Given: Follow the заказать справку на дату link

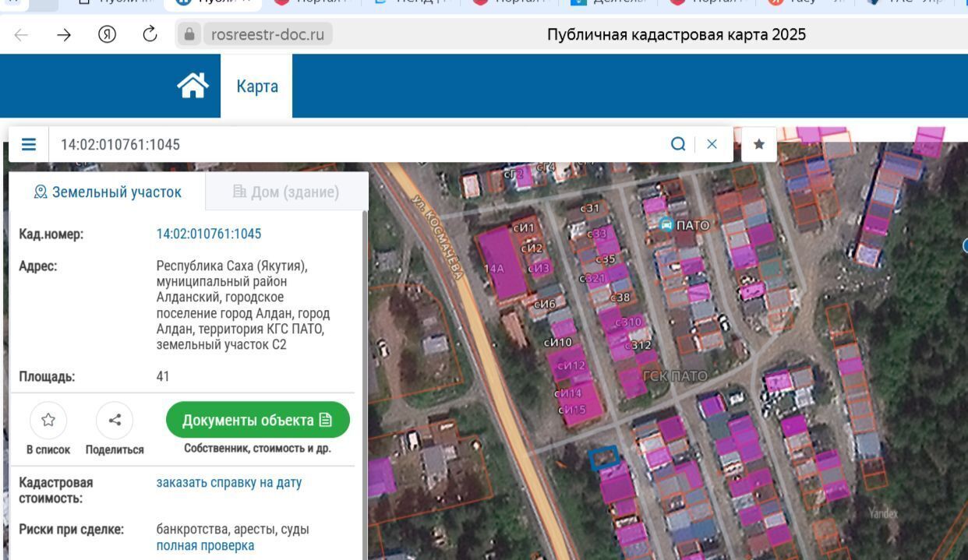Looking at the screenshot, I should [229, 482].
